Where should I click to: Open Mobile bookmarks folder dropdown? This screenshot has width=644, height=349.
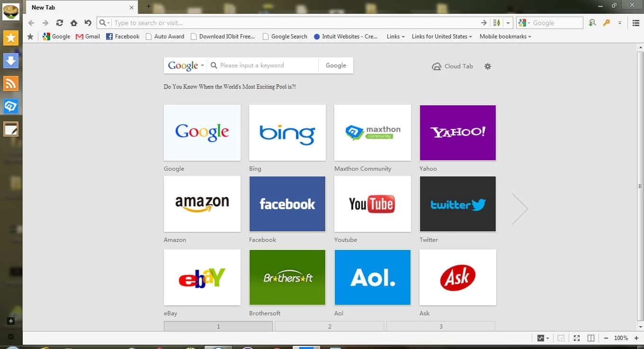[x=505, y=37]
